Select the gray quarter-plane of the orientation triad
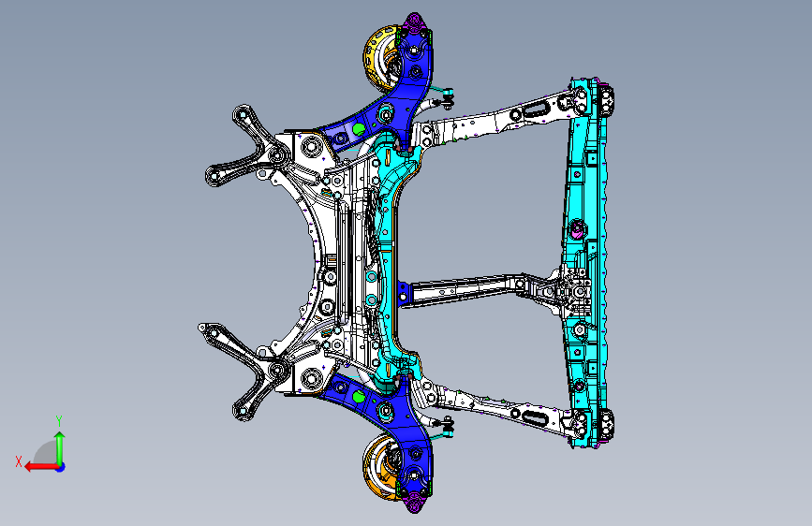 [45, 452]
